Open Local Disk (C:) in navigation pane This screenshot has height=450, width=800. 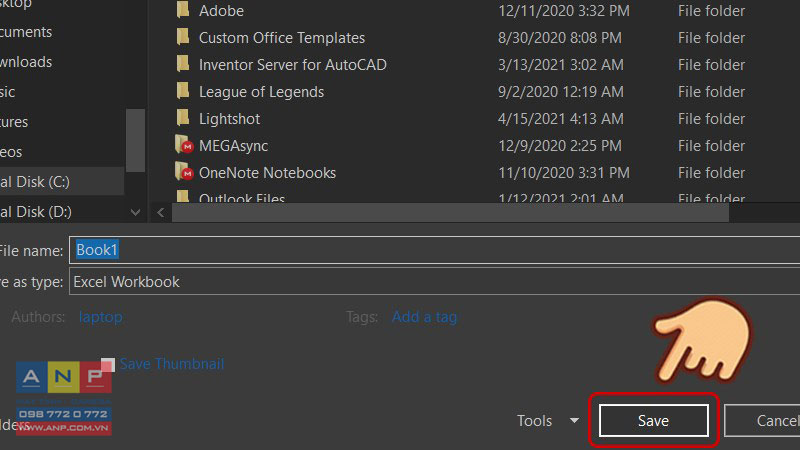61,182
